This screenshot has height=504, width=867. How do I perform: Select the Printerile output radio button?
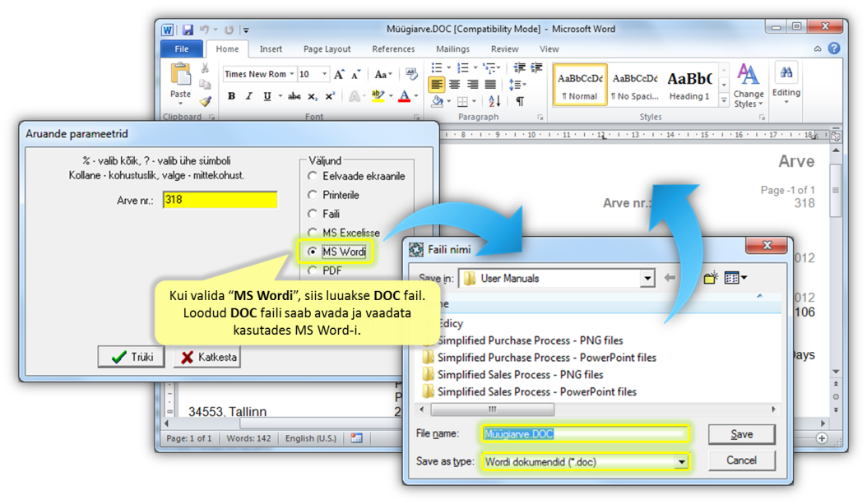[x=313, y=195]
